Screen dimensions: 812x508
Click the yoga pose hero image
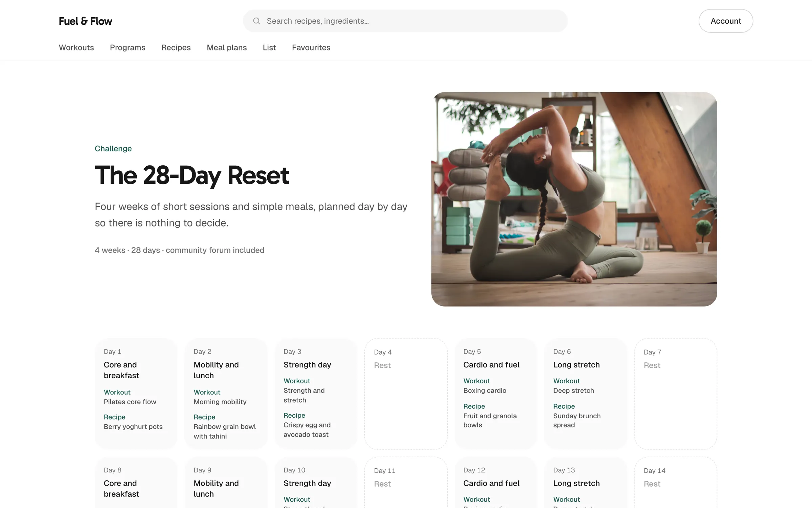(574, 199)
